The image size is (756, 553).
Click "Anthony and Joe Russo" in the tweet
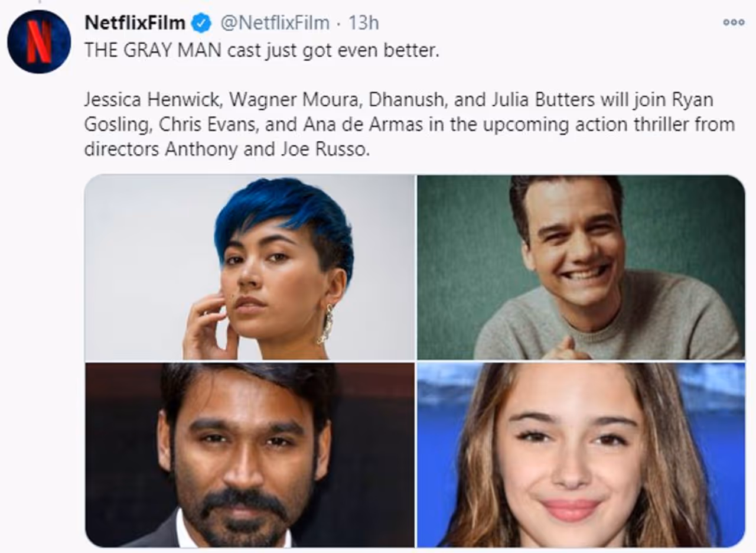pos(267,149)
